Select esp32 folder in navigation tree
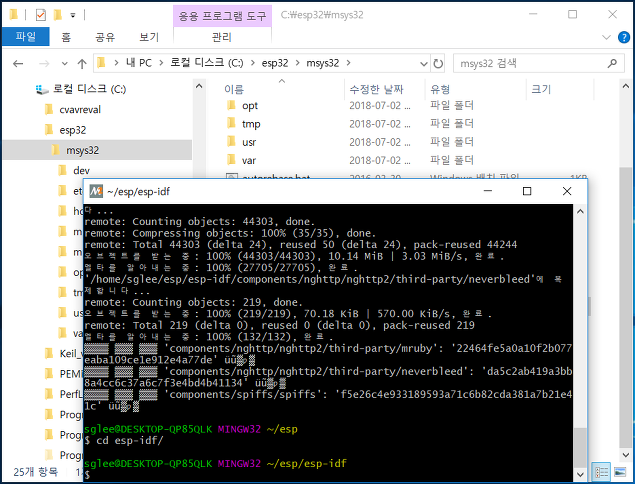 [x=73, y=130]
